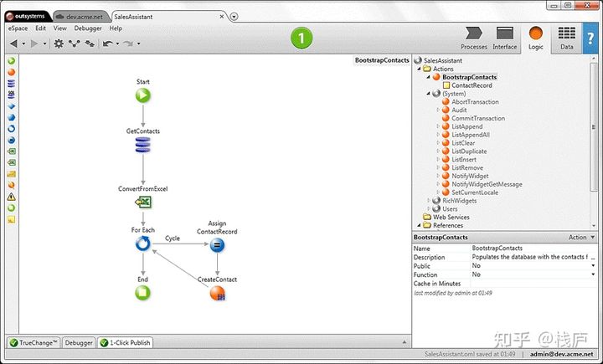603x364 pixels.
Task: Select the blue diamond If tool
Action: coord(11,106)
